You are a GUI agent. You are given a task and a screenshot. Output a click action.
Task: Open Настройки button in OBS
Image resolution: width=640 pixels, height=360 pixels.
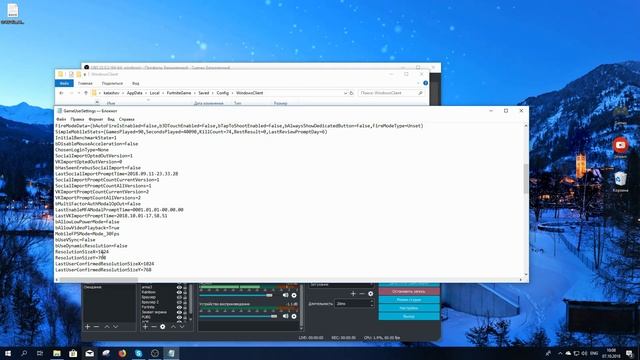point(409,308)
